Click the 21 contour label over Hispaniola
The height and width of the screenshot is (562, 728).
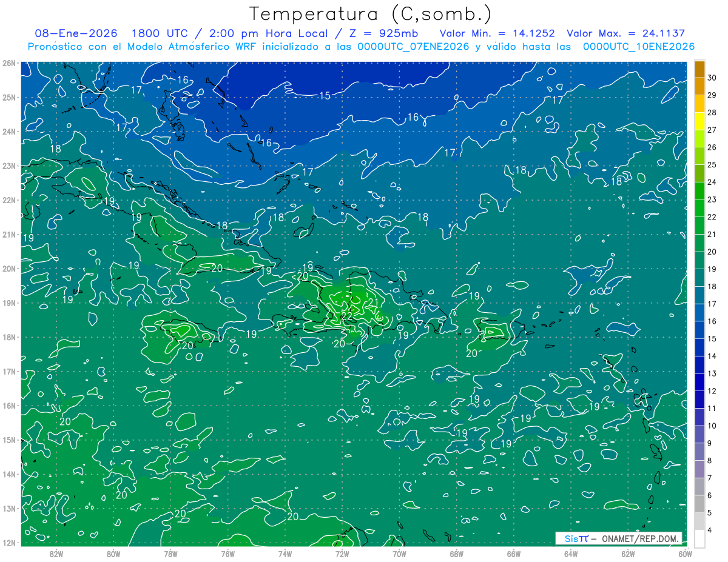pos(374,302)
